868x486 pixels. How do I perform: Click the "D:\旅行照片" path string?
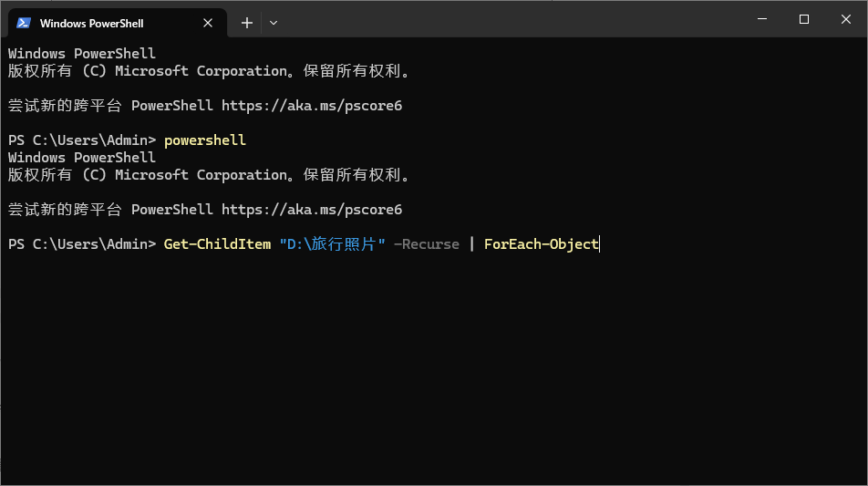tap(332, 244)
